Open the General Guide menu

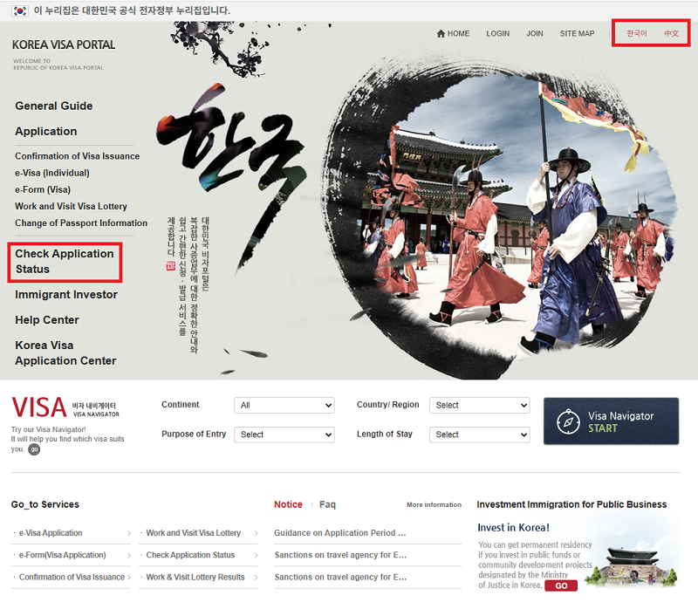pos(53,106)
